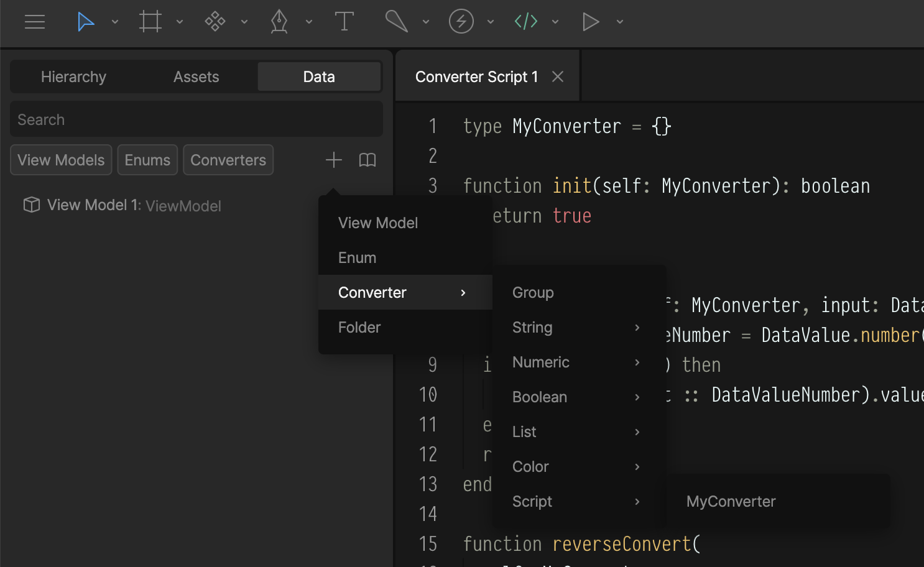This screenshot has height=567, width=924.
Task: Click the Play preview icon
Action: coord(591,22)
